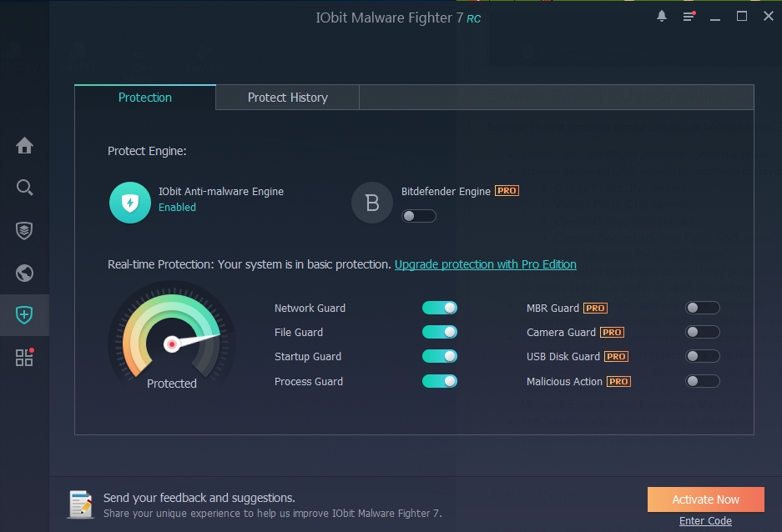Disable the File Guard switch
782x532 pixels.
click(x=439, y=332)
